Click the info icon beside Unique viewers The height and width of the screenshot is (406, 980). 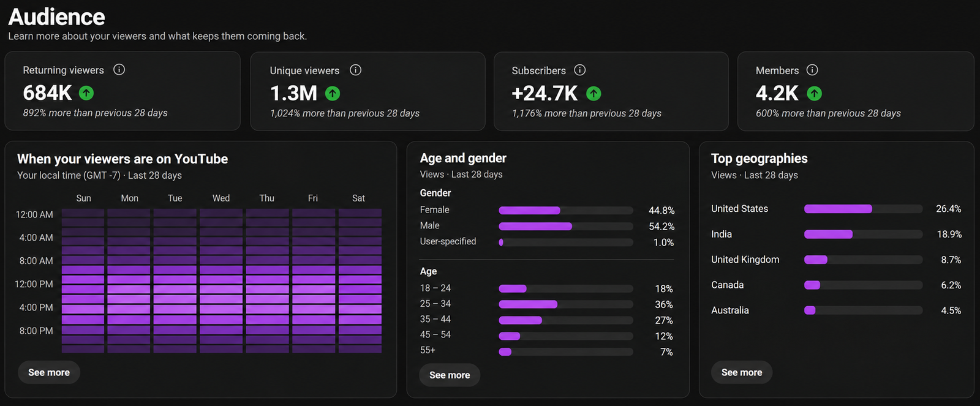pos(355,70)
